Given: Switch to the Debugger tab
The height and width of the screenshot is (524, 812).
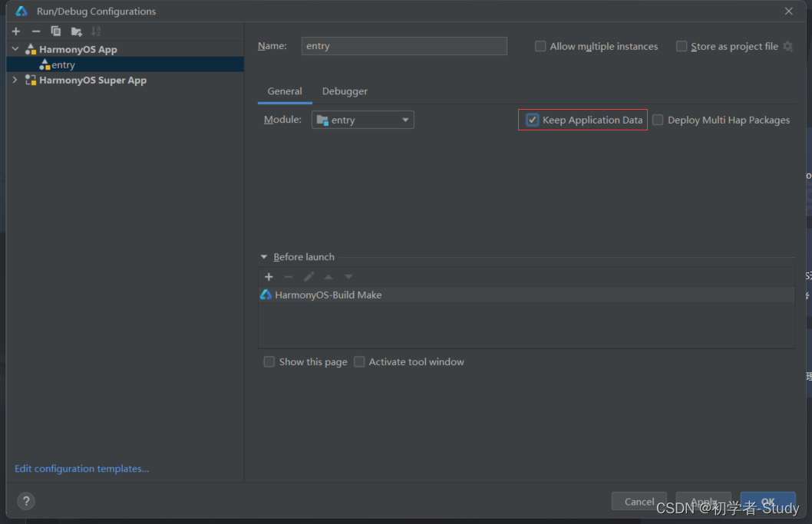Looking at the screenshot, I should point(345,91).
